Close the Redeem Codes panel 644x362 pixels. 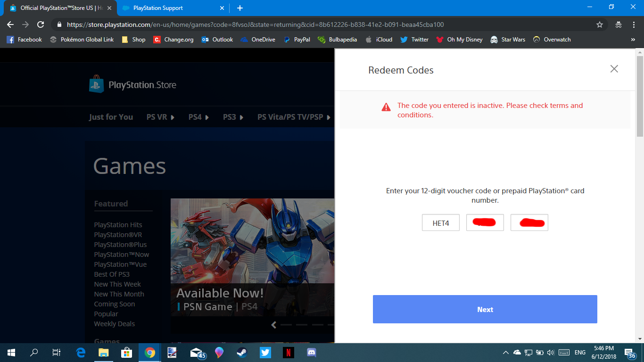tap(614, 69)
